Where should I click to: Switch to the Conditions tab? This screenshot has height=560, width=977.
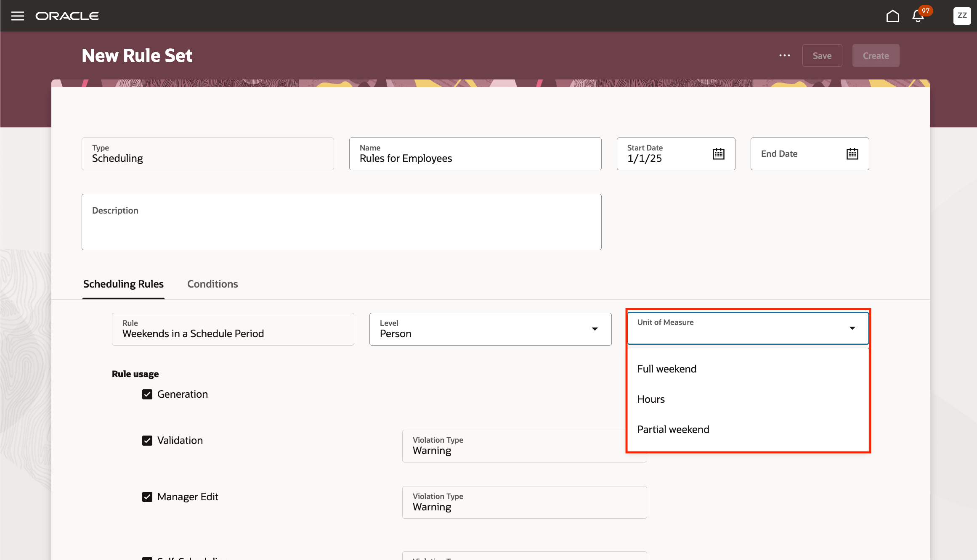pos(212,284)
